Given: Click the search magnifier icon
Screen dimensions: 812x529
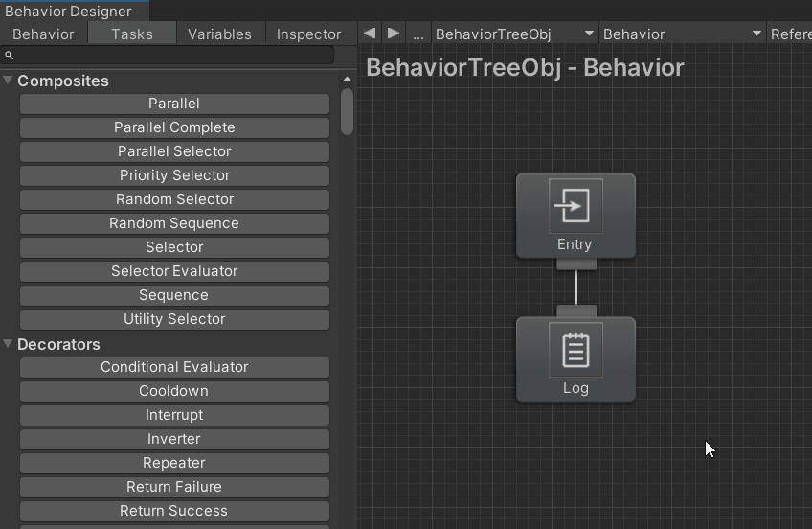Looking at the screenshot, I should click(x=9, y=55).
